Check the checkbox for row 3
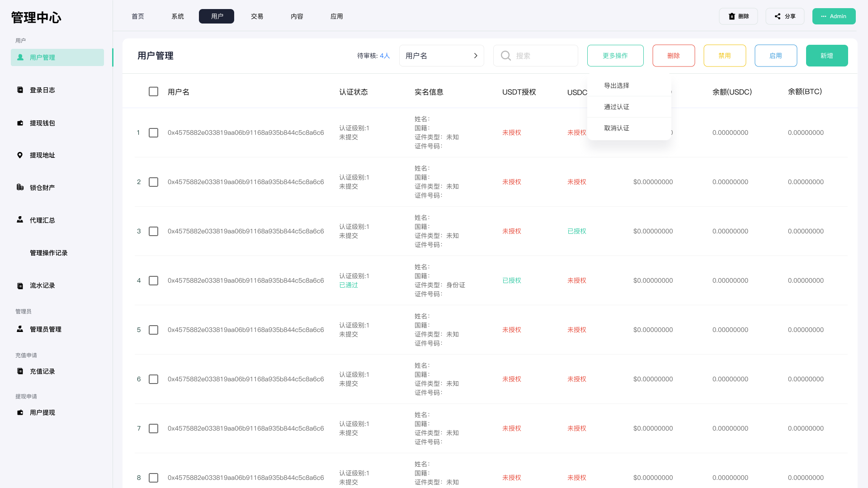The height and width of the screenshot is (488, 868). [154, 232]
